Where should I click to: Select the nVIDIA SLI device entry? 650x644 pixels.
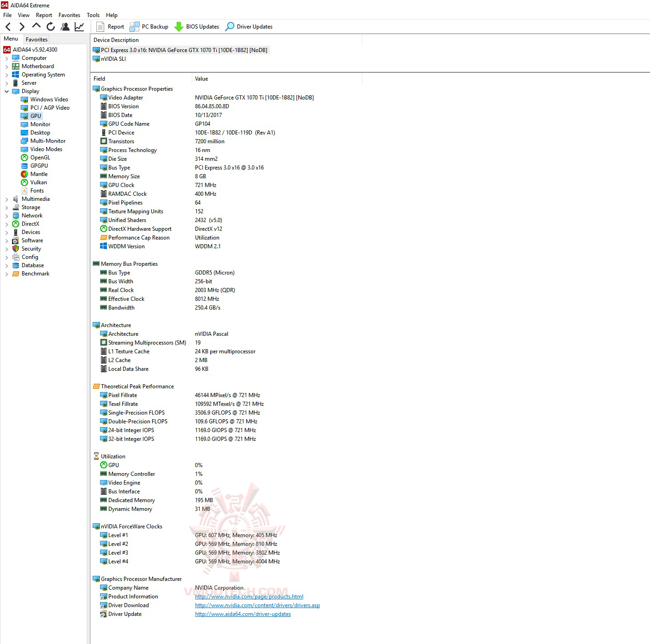pyautogui.click(x=109, y=59)
